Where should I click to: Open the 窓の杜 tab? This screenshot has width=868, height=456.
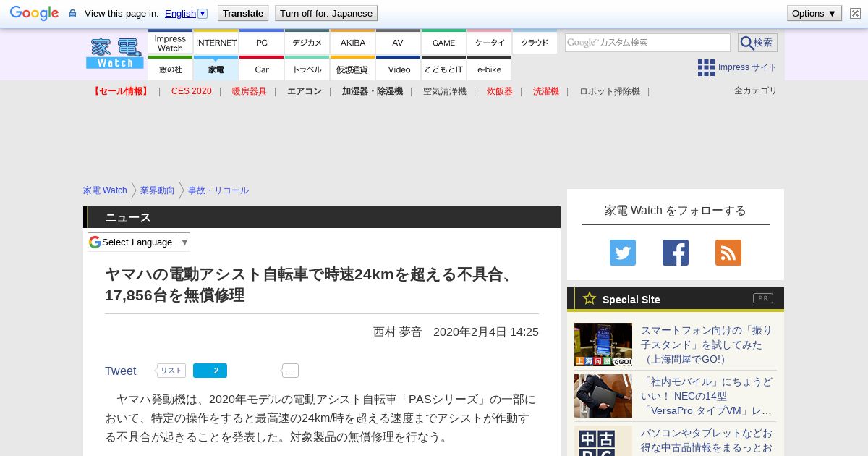[x=170, y=69]
